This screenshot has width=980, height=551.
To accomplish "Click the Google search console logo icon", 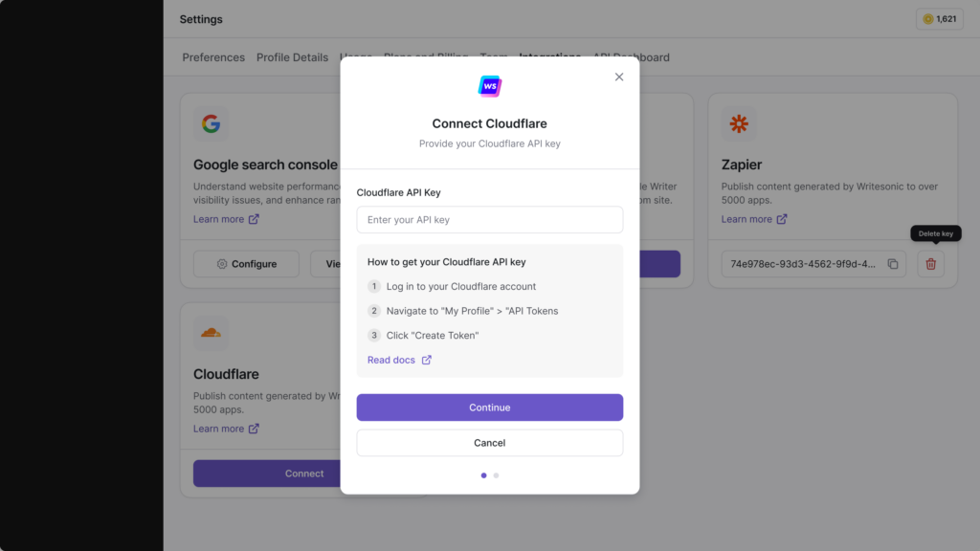I will (211, 123).
